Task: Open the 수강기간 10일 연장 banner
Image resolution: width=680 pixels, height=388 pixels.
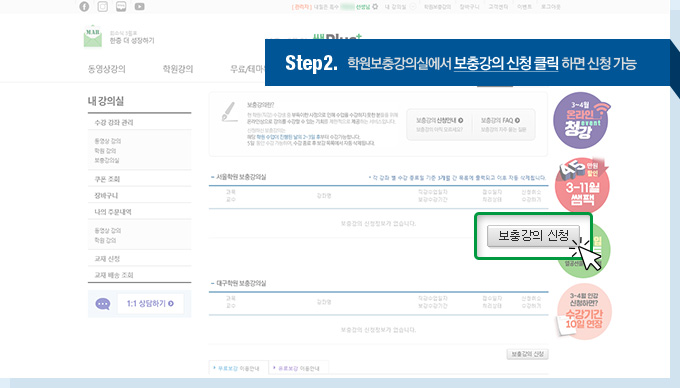Action: tap(584, 311)
